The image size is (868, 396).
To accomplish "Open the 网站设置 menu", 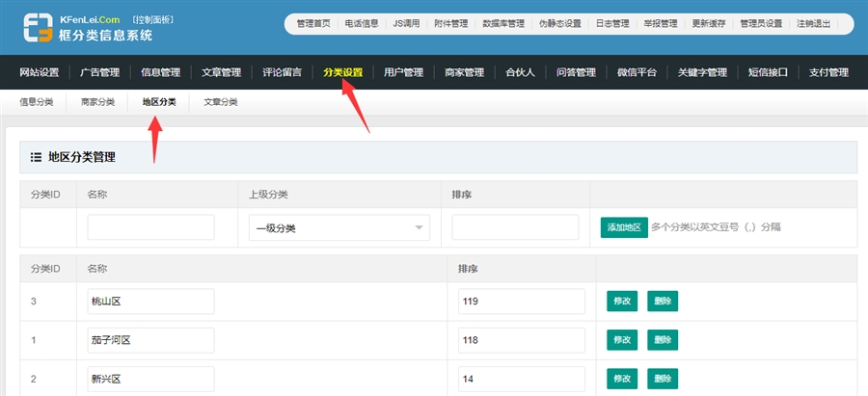I will pos(40,72).
